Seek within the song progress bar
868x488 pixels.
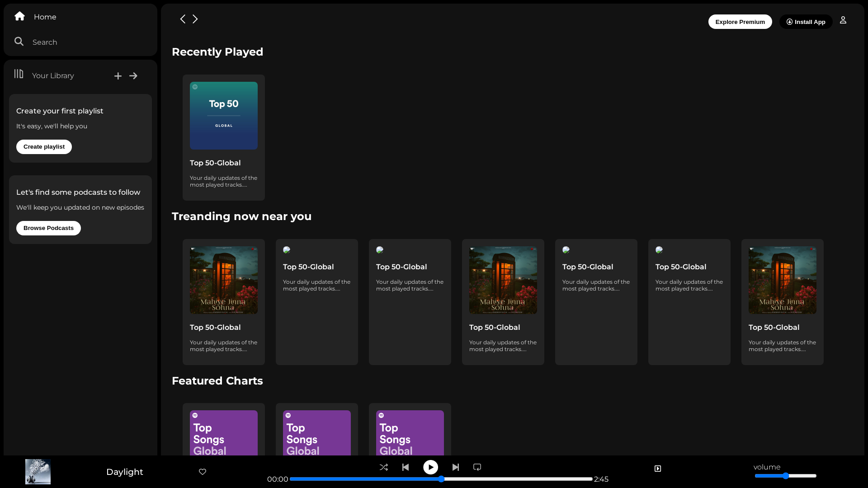[x=441, y=479]
